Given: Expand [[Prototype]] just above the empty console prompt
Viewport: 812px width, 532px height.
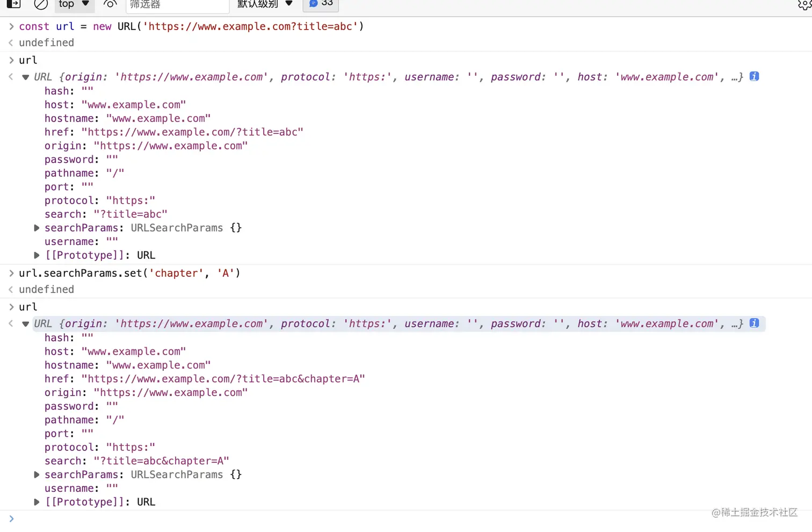Looking at the screenshot, I should point(37,502).
